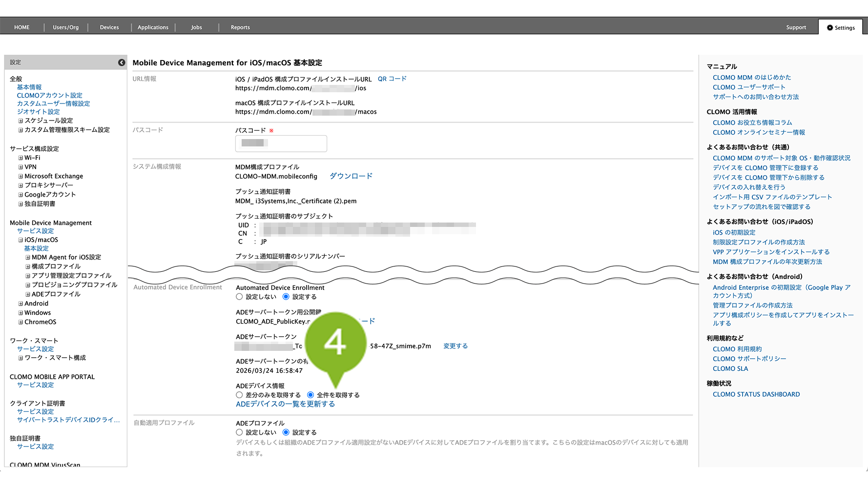
Task: Collapse the 設定 sidebar with arrow icon
Action: click(122, 62)
